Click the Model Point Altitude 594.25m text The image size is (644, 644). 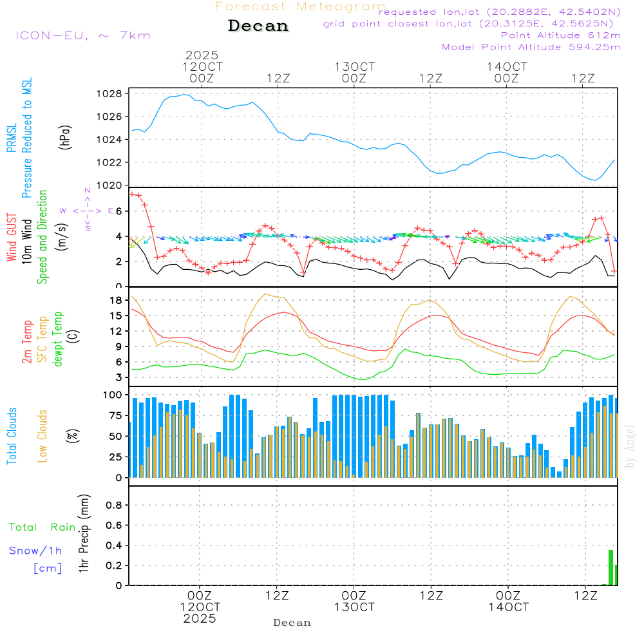531,47
